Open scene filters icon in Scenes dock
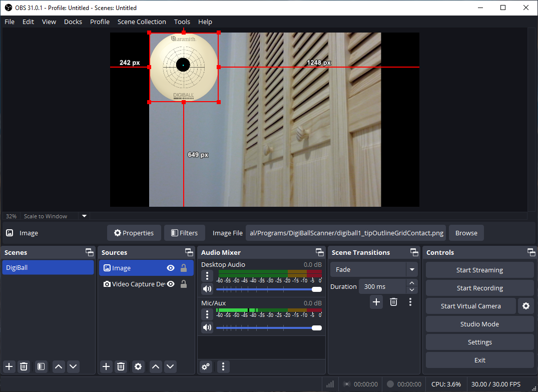 tap(41, 366)
